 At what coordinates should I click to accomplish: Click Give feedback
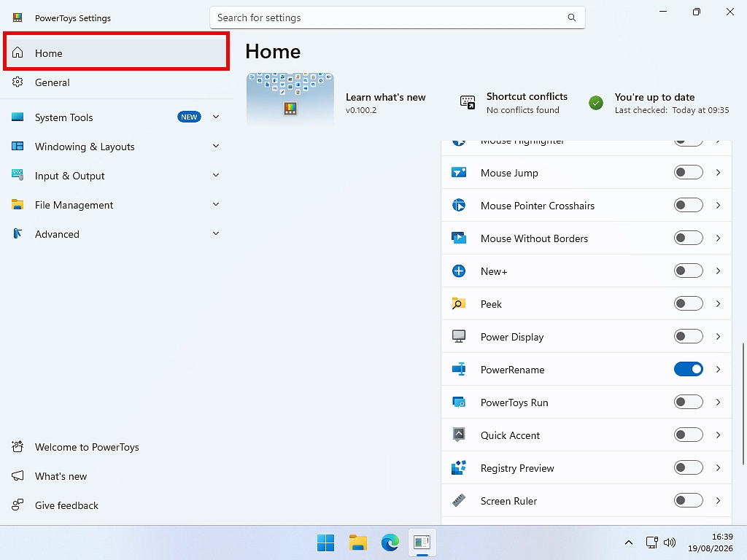[116, 505]
